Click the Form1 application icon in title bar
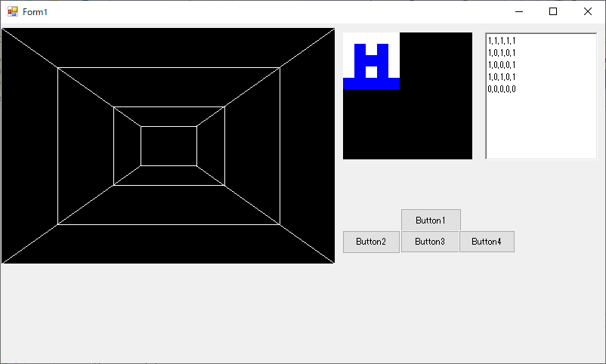Viewport: 606px width, 364px height. pyautogui.click(x=13, y=11)
